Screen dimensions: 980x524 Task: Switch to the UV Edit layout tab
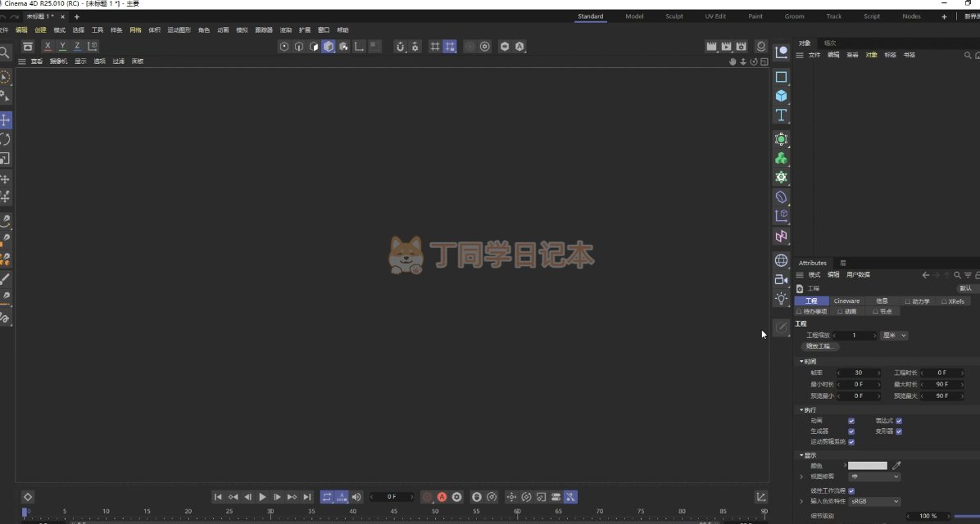coord(715,16)
